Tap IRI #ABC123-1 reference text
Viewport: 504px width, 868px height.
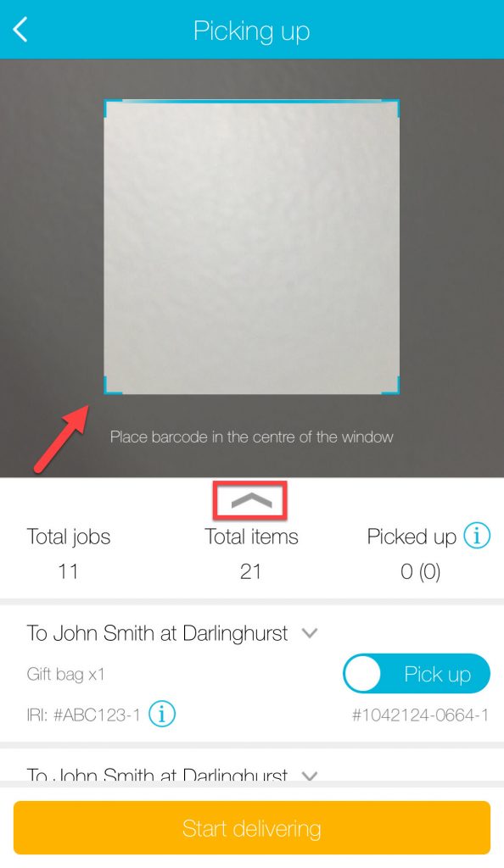(84, 715)
